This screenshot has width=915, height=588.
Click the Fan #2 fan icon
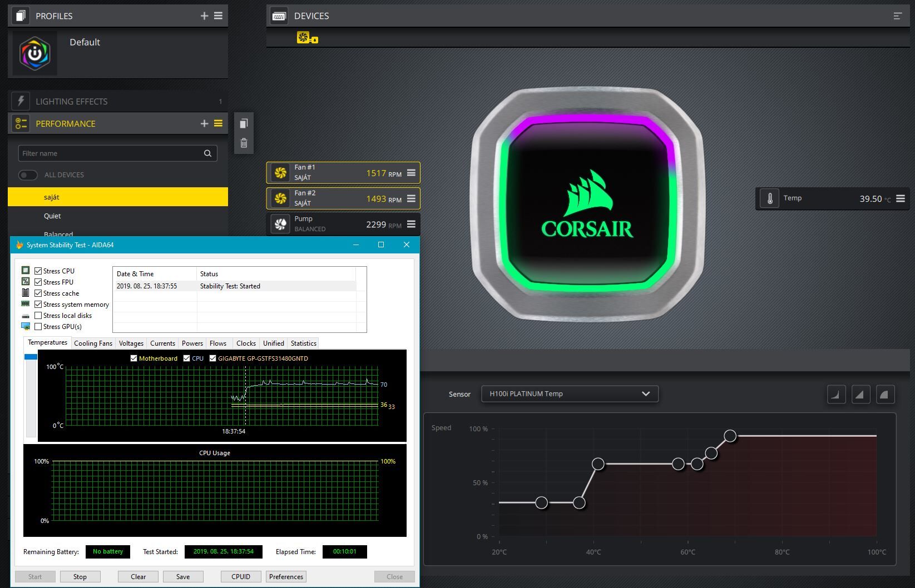(x=280, y=198)
